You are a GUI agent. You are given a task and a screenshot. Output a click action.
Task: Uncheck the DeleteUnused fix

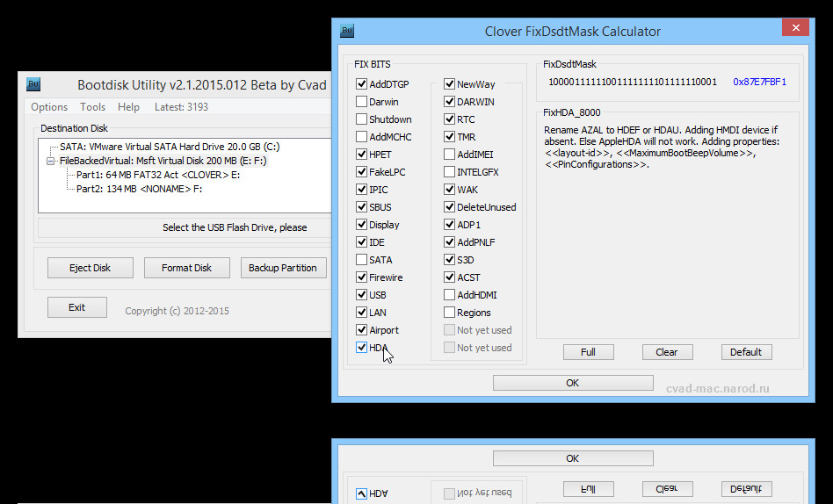(449, 207)
